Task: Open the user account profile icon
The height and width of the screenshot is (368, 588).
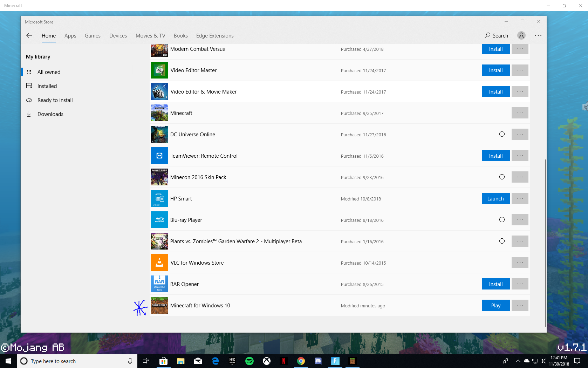Action: tap(521, 35)
